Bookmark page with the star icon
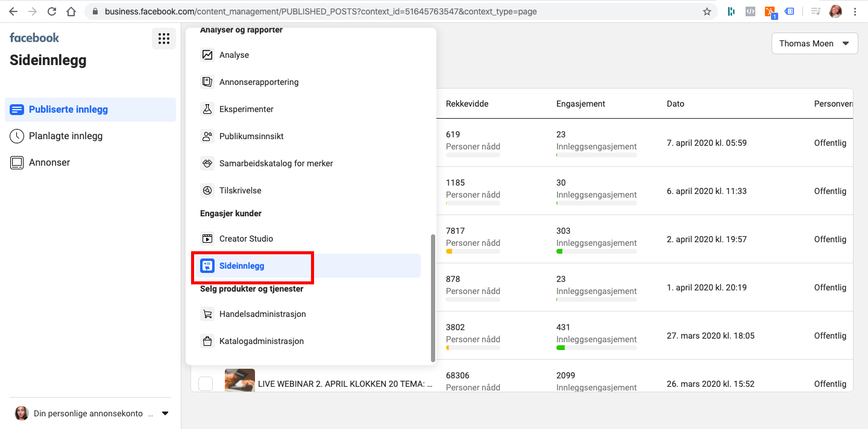The image size is (868, 429). point(707,11)
